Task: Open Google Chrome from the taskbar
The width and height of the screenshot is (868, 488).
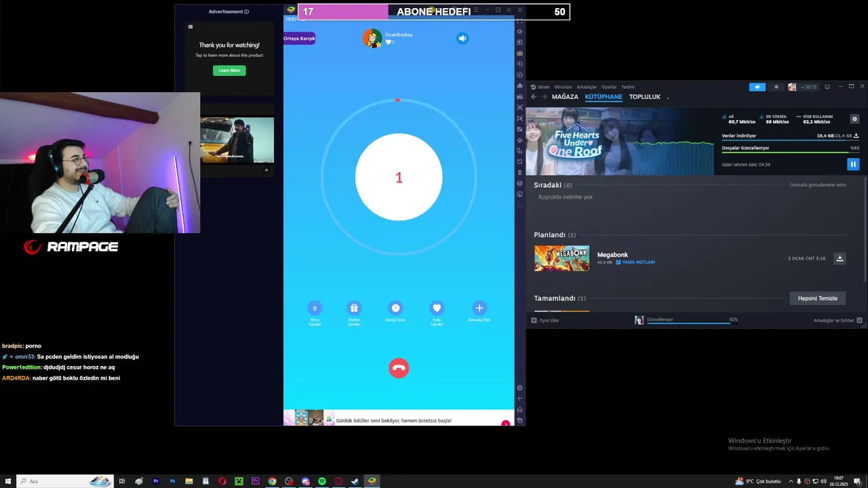Action: [x=272, y=481]
